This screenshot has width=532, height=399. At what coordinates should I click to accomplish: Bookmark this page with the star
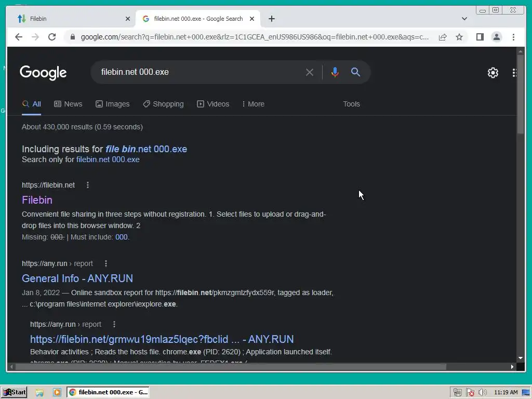(459, 37)
